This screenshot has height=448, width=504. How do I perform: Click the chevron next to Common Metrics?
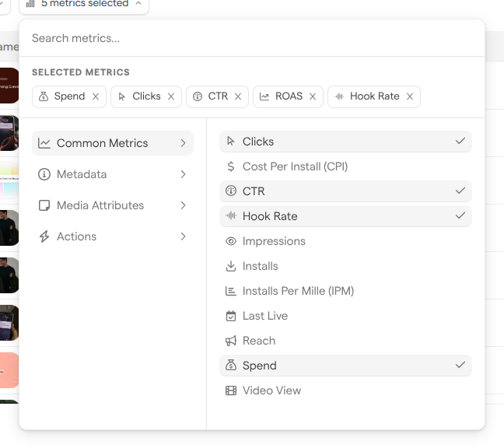(x=183, y=143)
